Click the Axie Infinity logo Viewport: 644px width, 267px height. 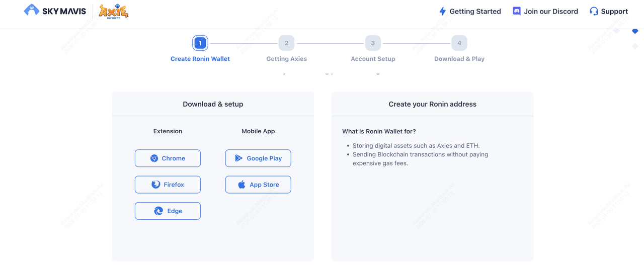113,11
